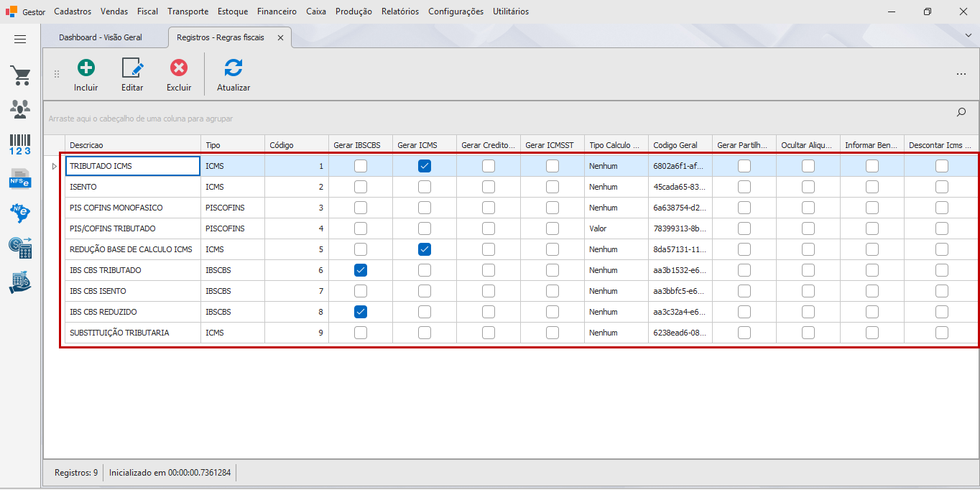The width and height of the screenshot is (980, 490).
Task: Uncheck Gerar ICMS for REDUÇÃO BASE DE CALCULO ICMS
Action: (425, 249)
